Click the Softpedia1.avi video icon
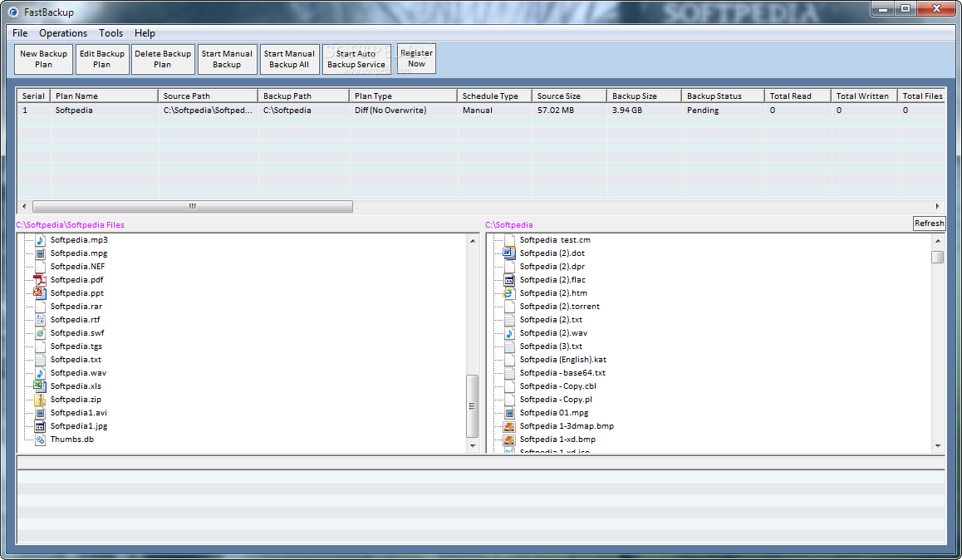962x560 pixels. coord(40,413)
